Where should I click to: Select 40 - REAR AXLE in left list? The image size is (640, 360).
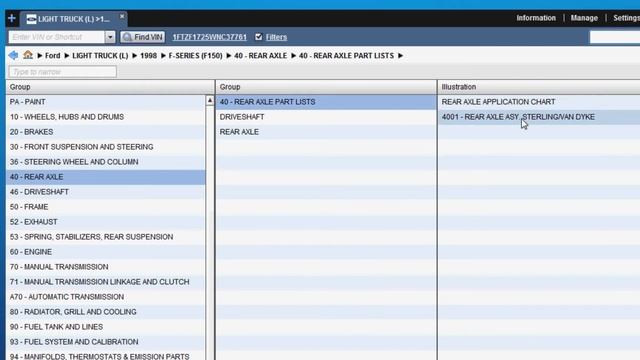[x=106, y=177]
